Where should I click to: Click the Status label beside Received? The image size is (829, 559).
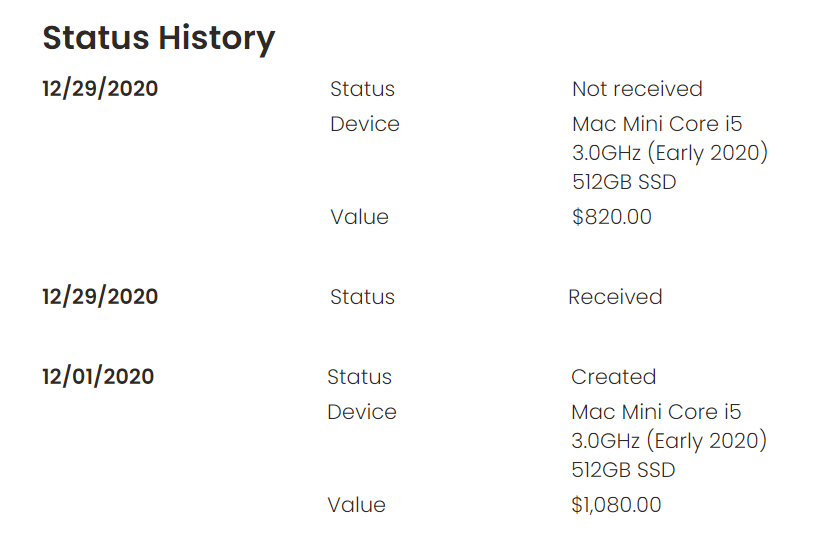[362, 297]
